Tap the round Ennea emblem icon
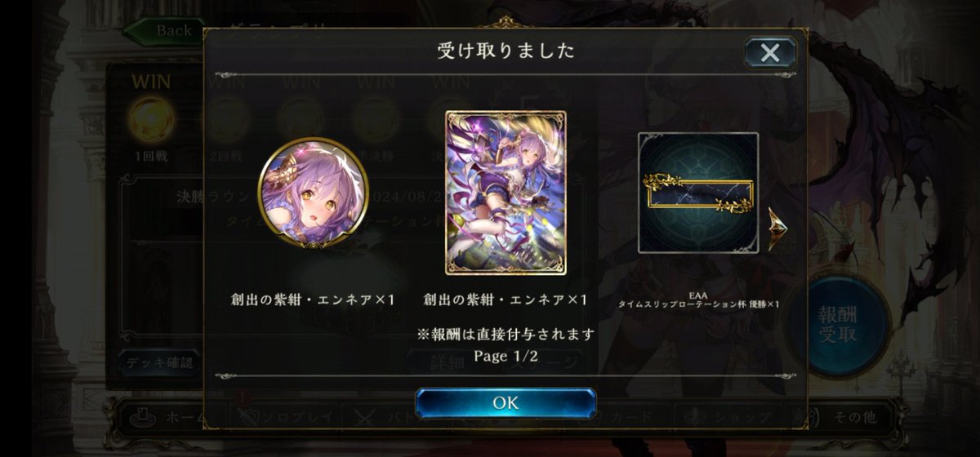 click(x=314, y=193)
